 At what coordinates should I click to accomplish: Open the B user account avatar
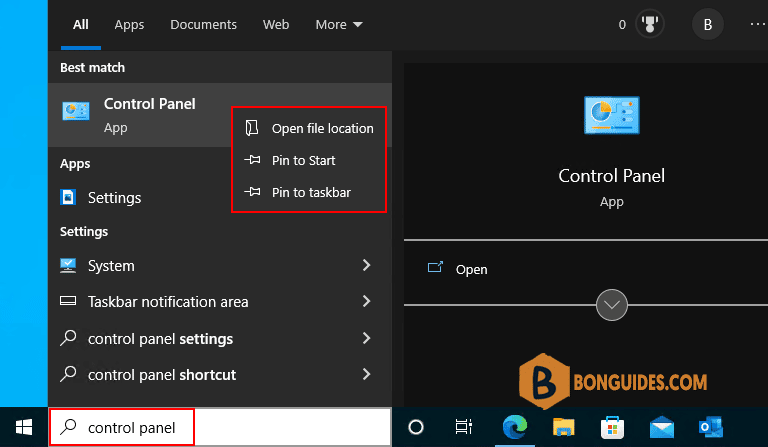[x=708, y=24]
